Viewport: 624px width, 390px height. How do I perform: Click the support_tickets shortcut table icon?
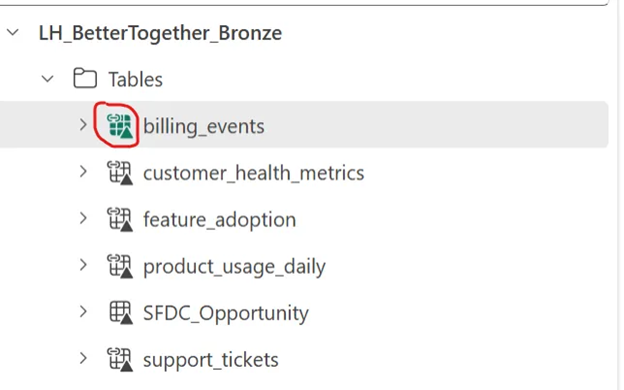[120, 359]
